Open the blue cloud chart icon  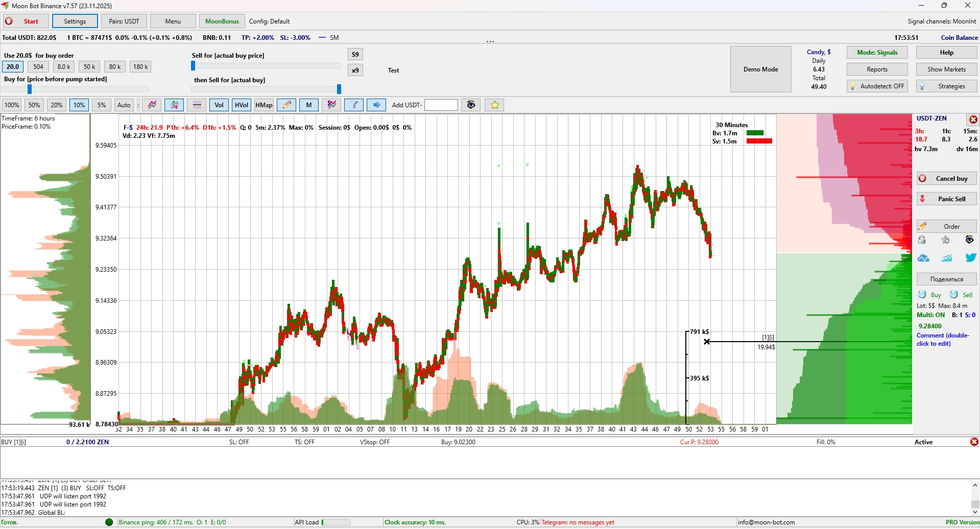[923, 258]
